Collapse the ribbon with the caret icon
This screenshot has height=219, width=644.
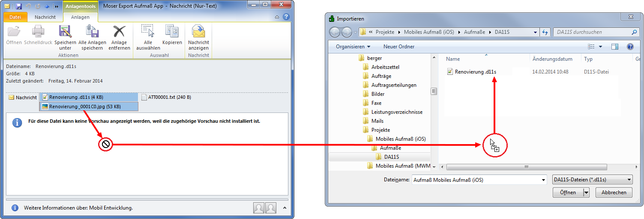[x=277, y=17]
